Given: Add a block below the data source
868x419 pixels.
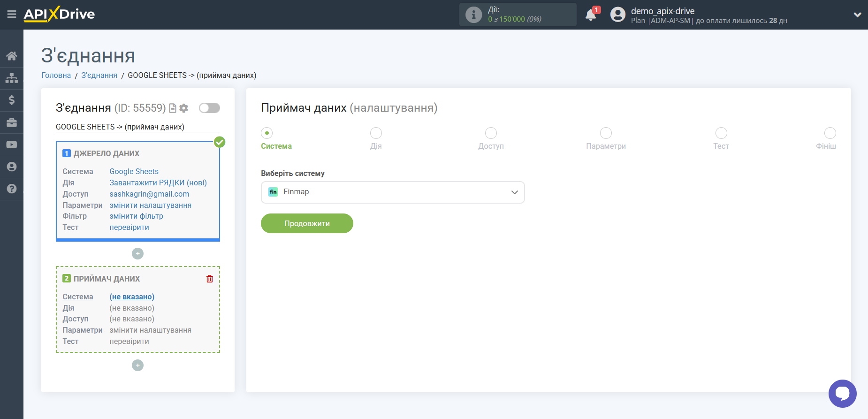Looking at the screenshot, I should pyautogui.click(x=137, y=254).
